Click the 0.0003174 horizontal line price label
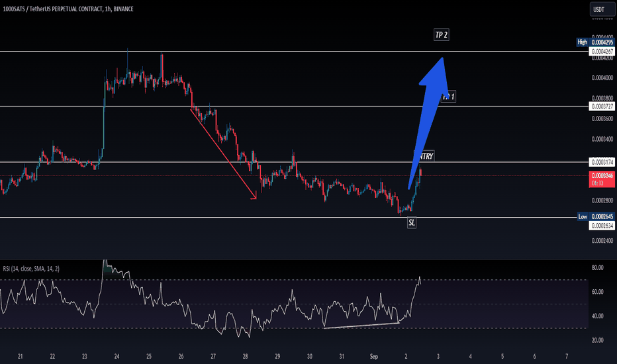The image size is (617, 364). [602, 162]
